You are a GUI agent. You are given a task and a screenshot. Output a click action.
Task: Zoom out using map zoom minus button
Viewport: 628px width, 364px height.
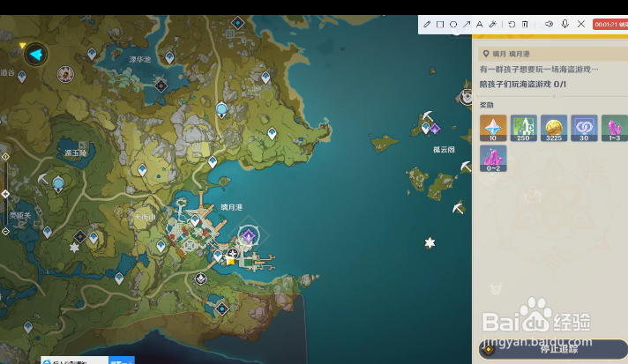[x=5, y=231]
